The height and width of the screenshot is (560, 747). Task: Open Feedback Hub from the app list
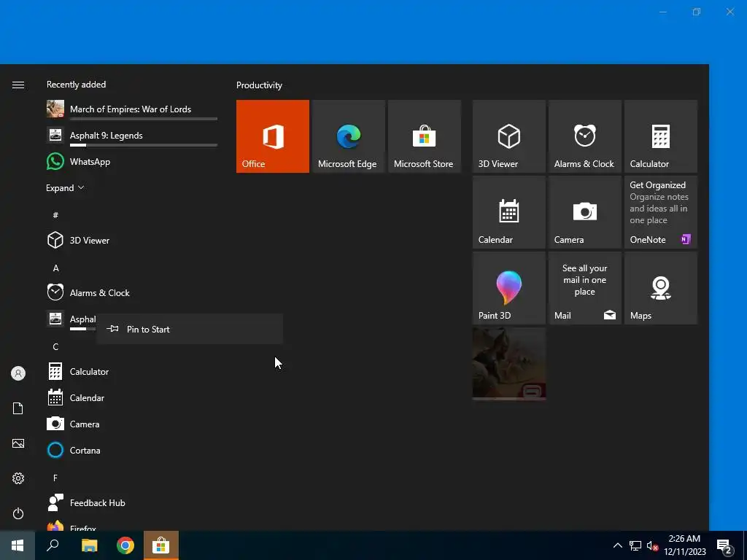132,503
